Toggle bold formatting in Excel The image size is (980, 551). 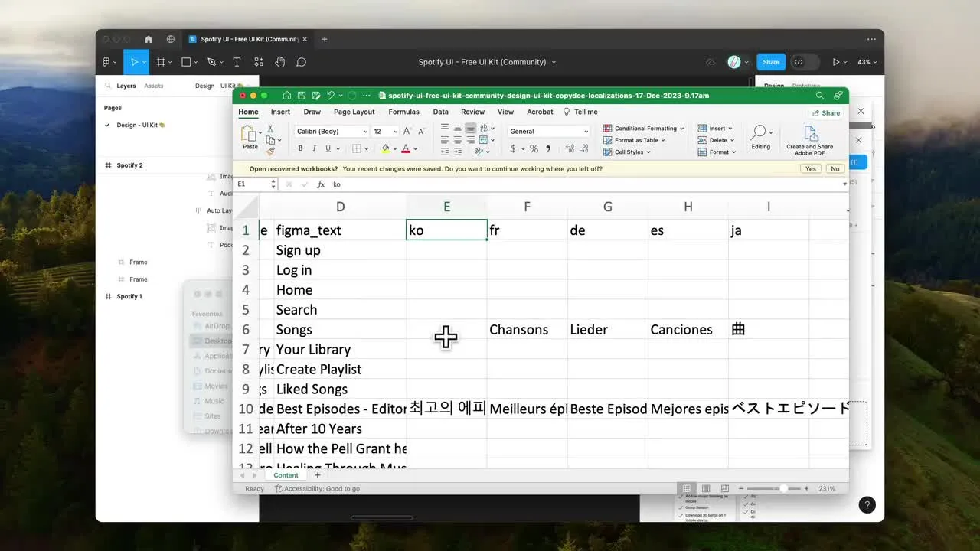(301, 148)
